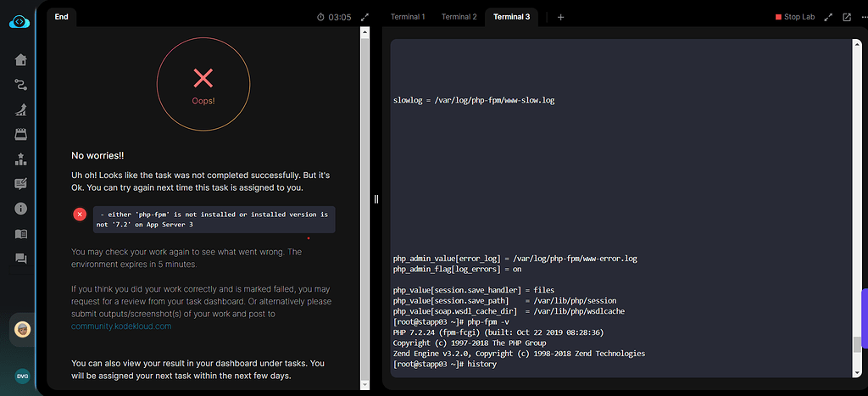
Task: Open the chat bubbles community icon
Action: click(x=21, y=259)
